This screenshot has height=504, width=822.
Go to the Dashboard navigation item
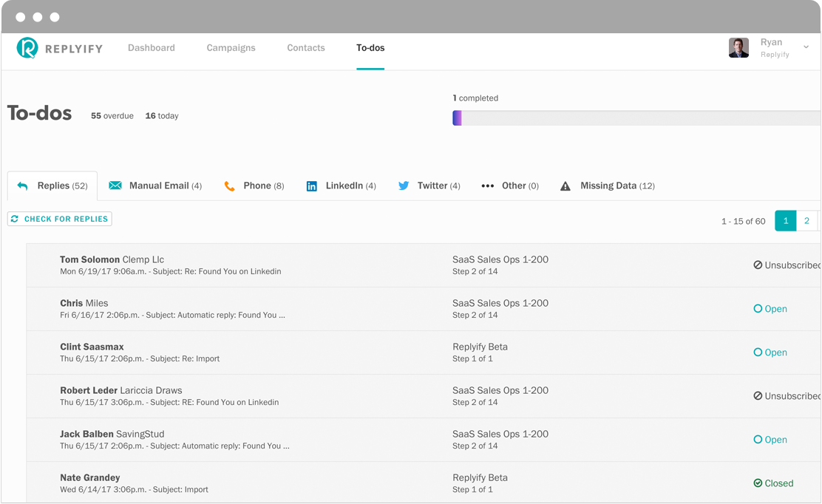pos(152,48)
